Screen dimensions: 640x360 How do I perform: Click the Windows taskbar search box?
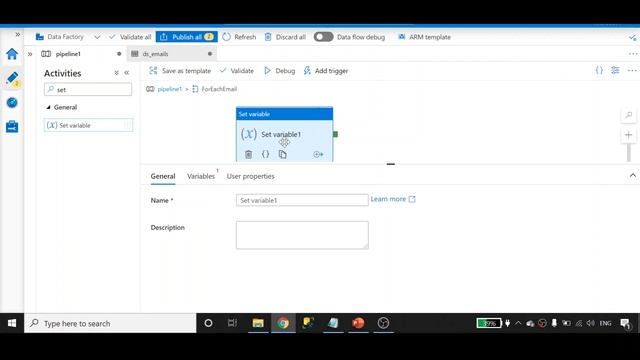pos(110,323)
